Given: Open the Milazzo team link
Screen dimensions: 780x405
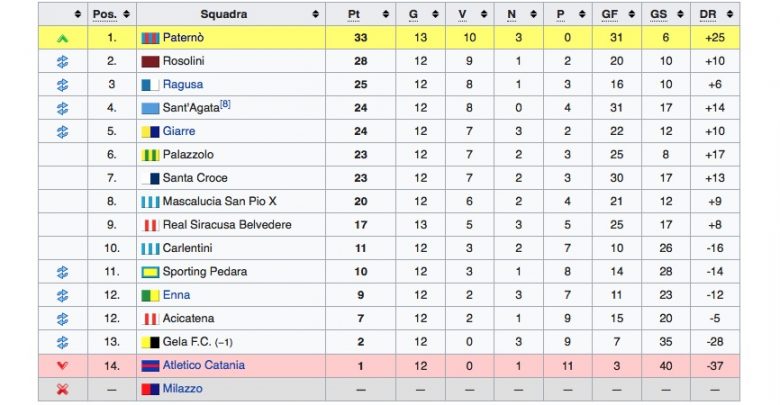Looking at the screenshot, I should (x=183, y=389).
